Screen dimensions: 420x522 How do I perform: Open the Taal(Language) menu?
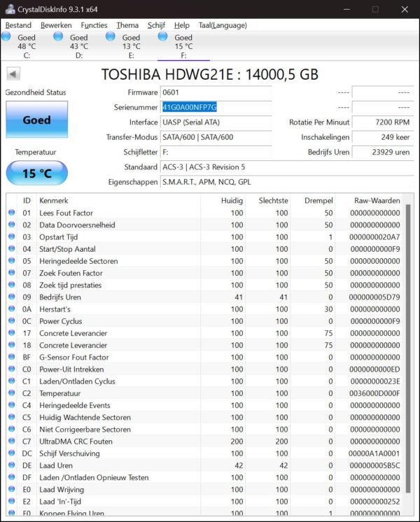click(223, 25)
